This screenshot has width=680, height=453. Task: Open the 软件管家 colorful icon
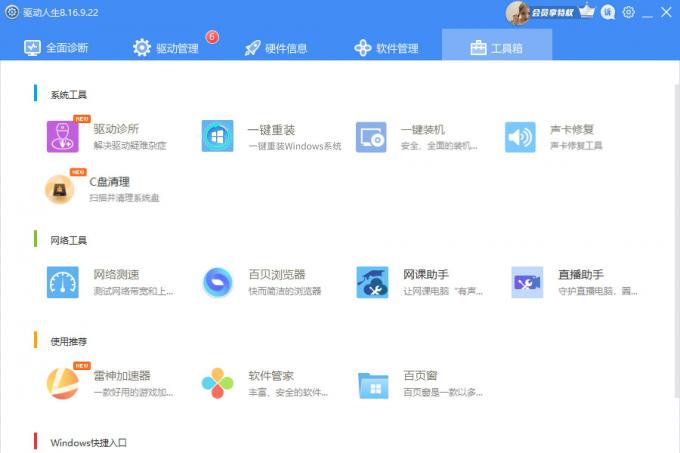(x=218, y=383)
